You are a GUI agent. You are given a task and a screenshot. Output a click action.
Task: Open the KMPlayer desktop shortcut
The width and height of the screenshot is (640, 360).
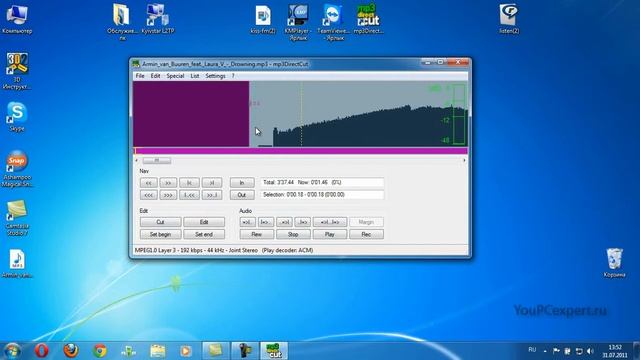298,22
